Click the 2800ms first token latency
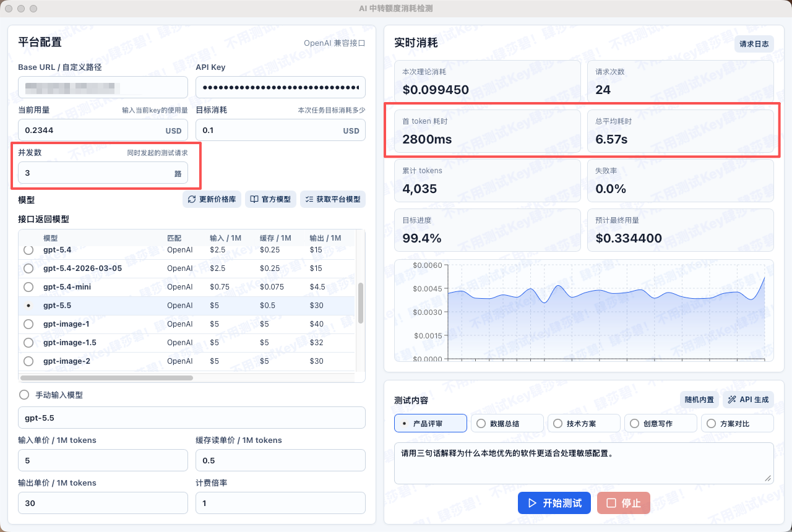The height and width of the screenshot is (532, 792). pyautogui.click(x=427, y=139)
